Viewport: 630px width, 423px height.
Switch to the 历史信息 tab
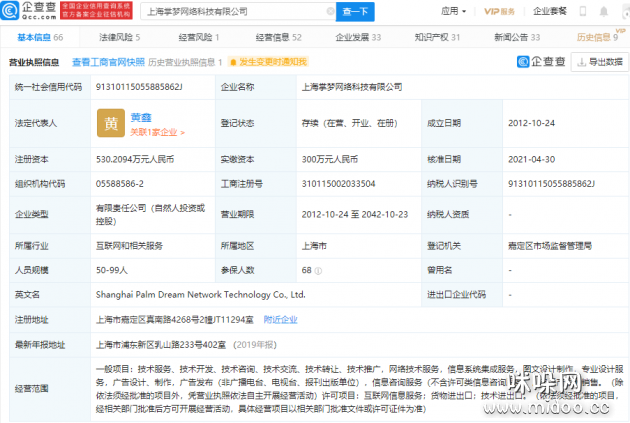pos(597,37)
